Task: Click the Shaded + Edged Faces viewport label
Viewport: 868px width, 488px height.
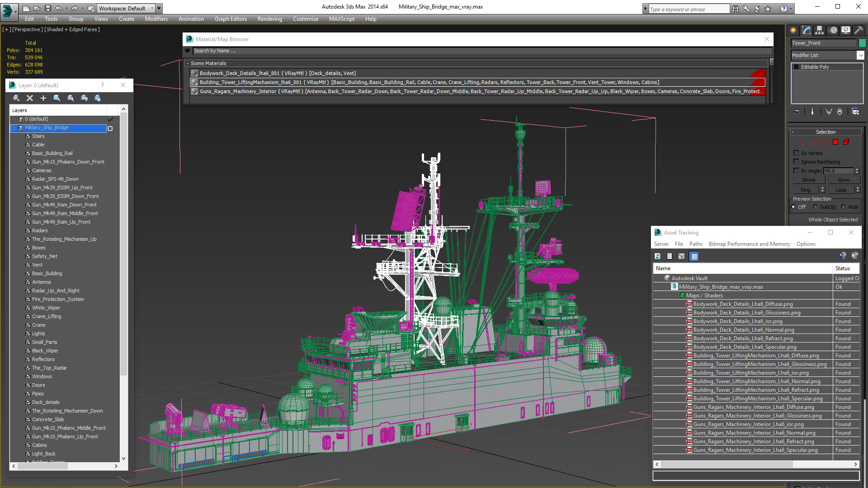Action: (x=72, y=29)
